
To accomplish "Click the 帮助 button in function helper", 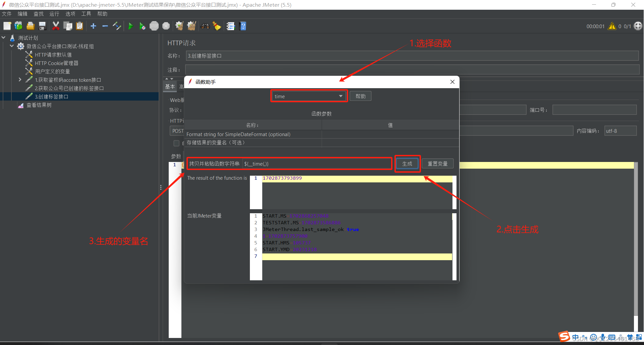I will pos(361,96).
